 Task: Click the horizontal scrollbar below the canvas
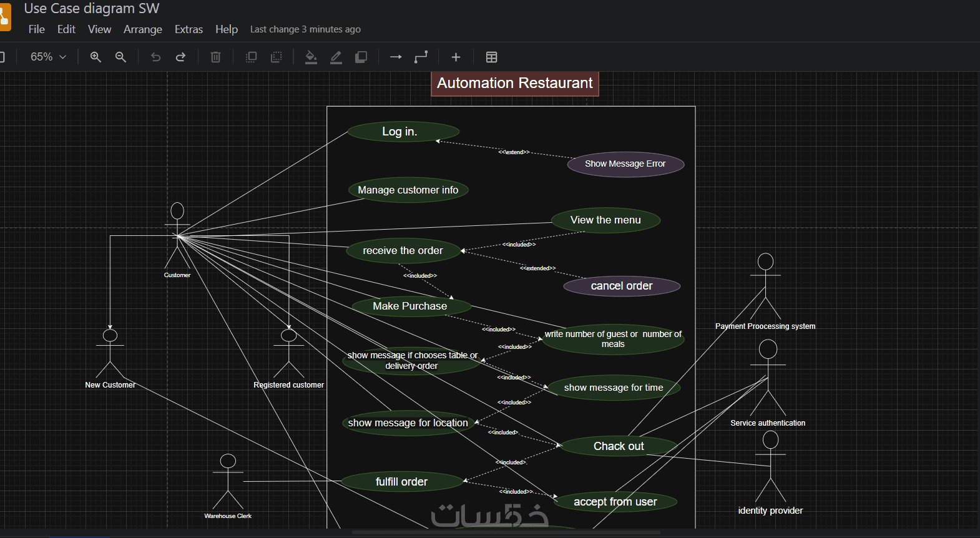coord(506,532)
